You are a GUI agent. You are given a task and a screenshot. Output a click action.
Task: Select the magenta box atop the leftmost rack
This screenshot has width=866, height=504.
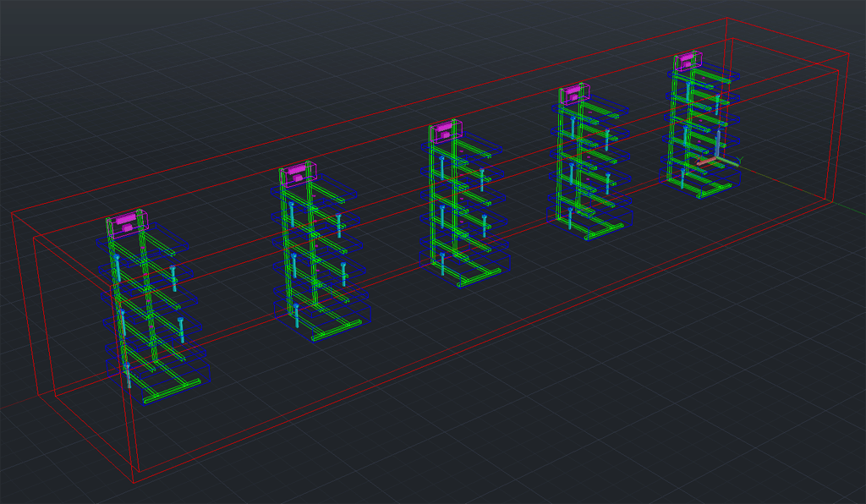click(x=127, y=223)
